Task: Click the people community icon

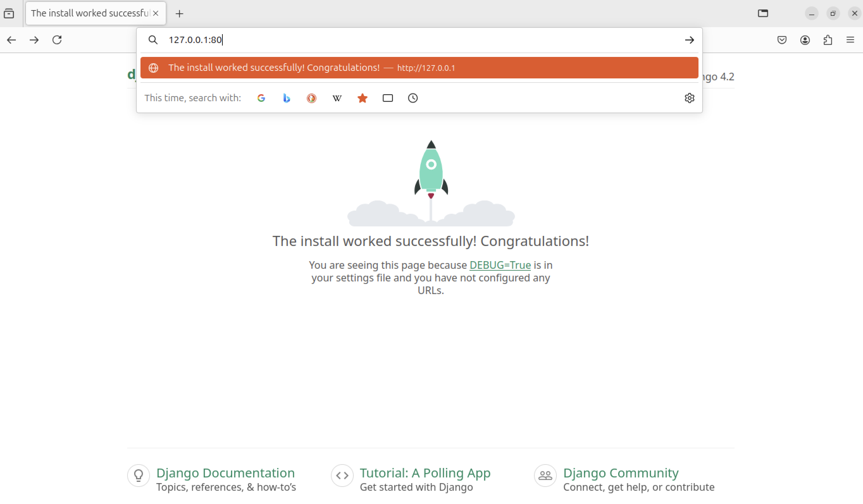Action: 545,476
